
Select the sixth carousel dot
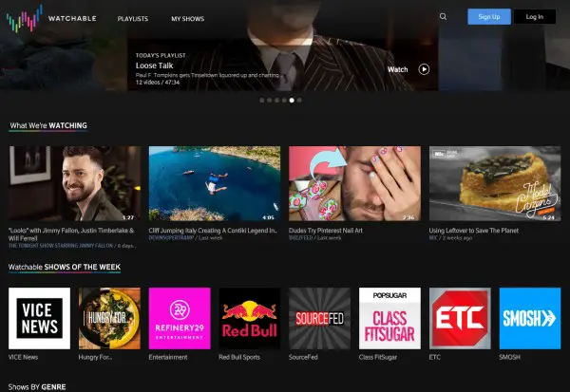(299, 101)
